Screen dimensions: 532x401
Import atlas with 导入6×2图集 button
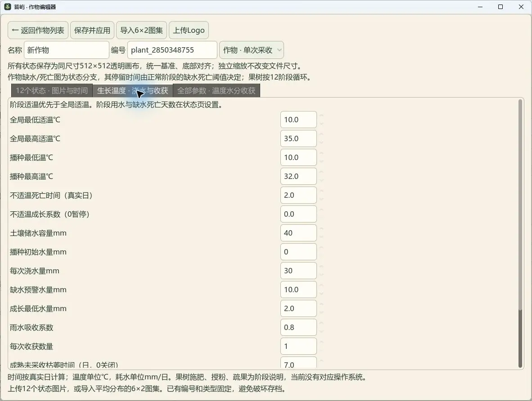coord(141,30)
